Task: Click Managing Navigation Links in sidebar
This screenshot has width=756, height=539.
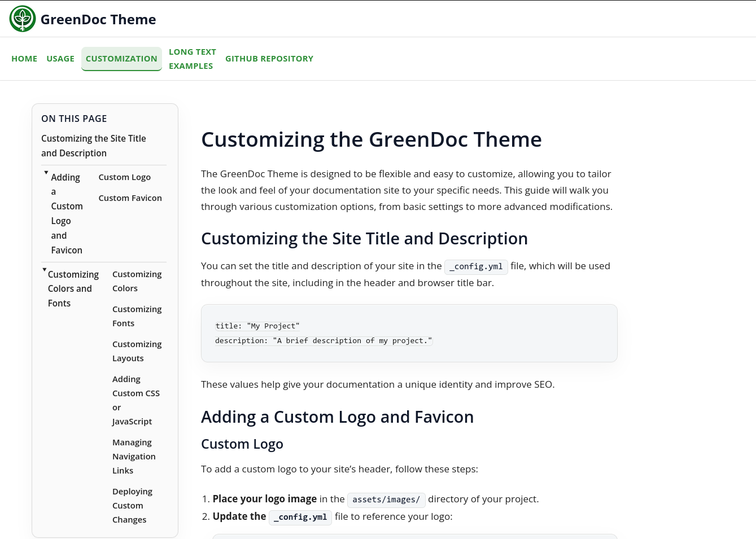Action: pos(134,456)
